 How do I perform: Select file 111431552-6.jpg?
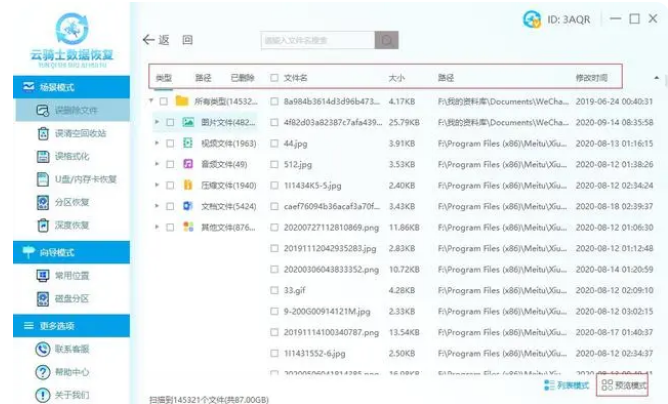tap(315, 353)
